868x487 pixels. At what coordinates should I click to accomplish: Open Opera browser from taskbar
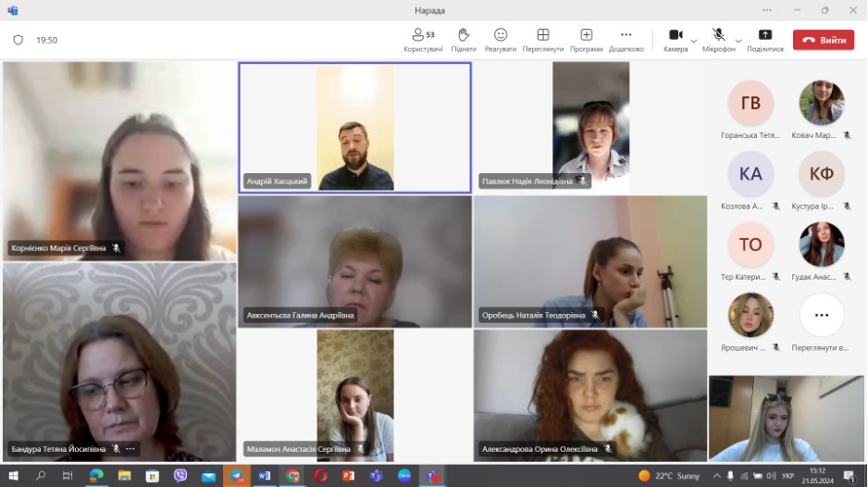[320, 476]
